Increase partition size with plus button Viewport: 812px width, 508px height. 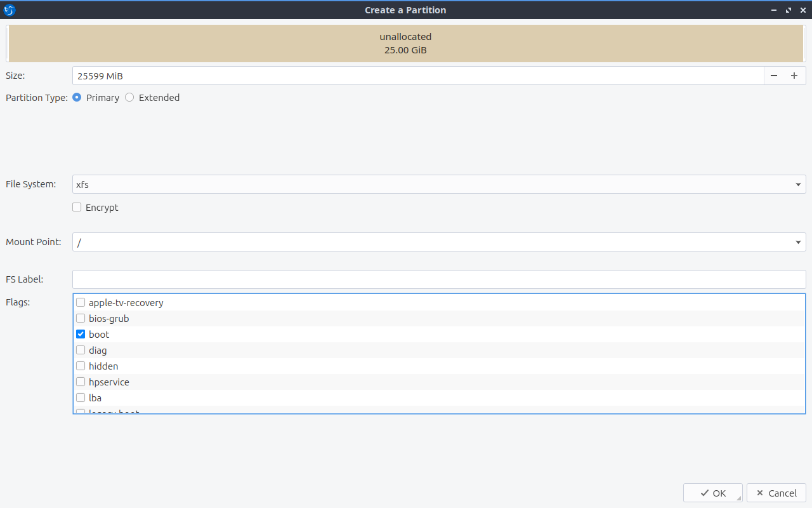pyautogui.click(x=794, y=76)
